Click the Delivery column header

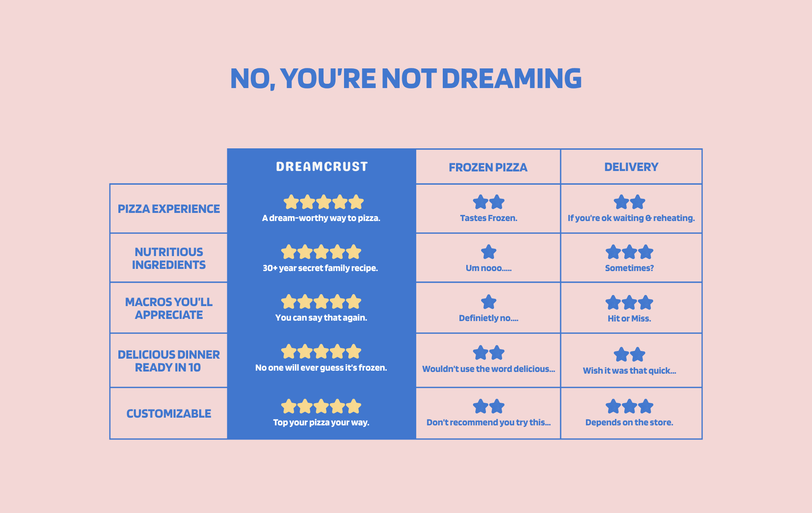[x=631, y=167]
